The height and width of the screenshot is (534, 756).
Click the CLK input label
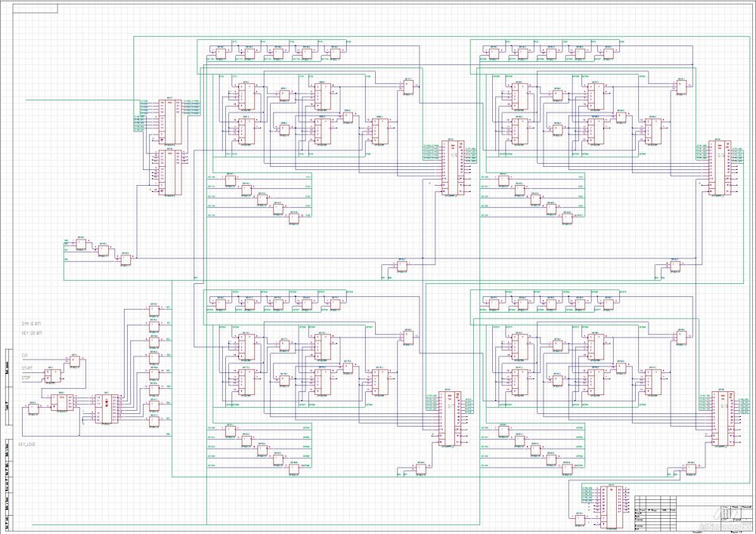coord(25,354)
